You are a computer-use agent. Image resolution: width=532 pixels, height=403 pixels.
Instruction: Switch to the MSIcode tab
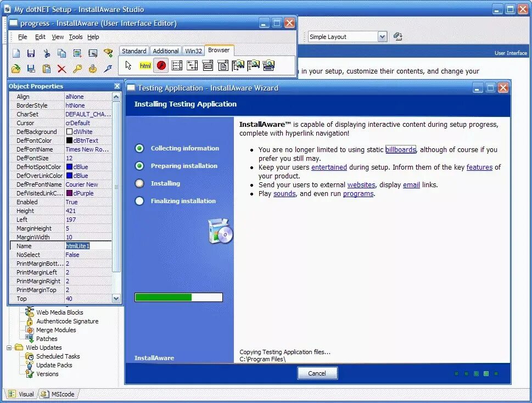pos(58,394)
